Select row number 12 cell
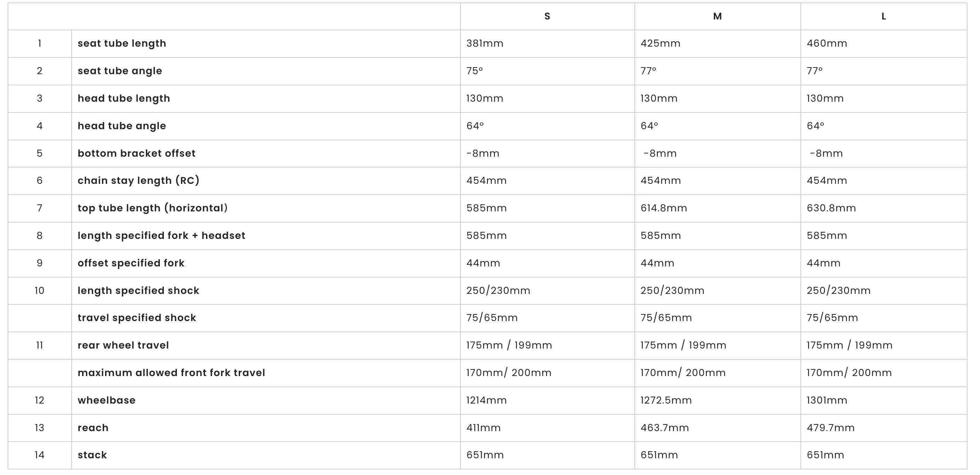Screen dimensions: 980x475 click(x=40, y=400)
